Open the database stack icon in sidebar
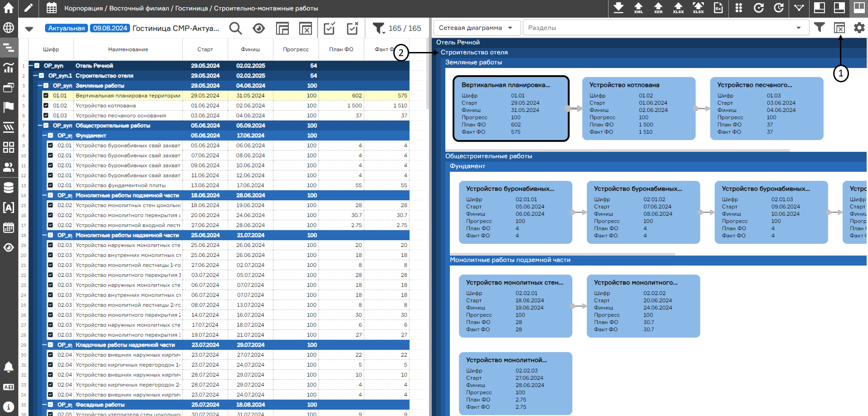 pyautogui.click(x=9, y=187)
